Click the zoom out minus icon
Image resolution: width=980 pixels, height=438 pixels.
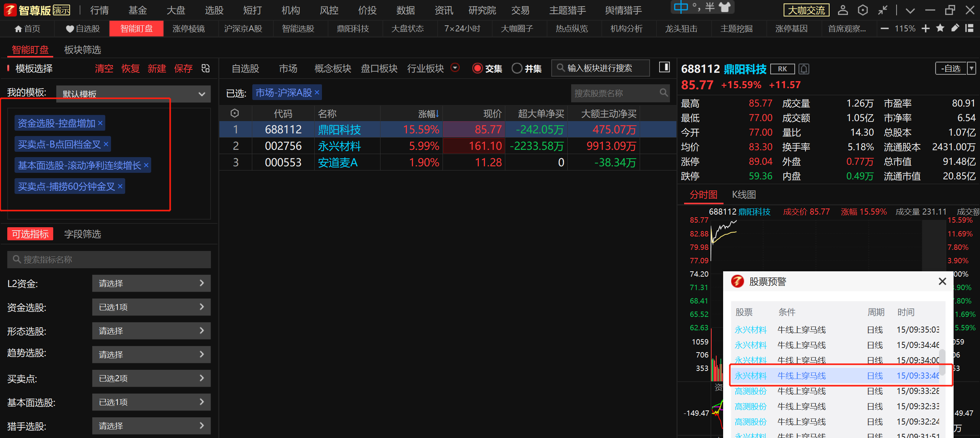pyautogui.click(x=884, y=29)
